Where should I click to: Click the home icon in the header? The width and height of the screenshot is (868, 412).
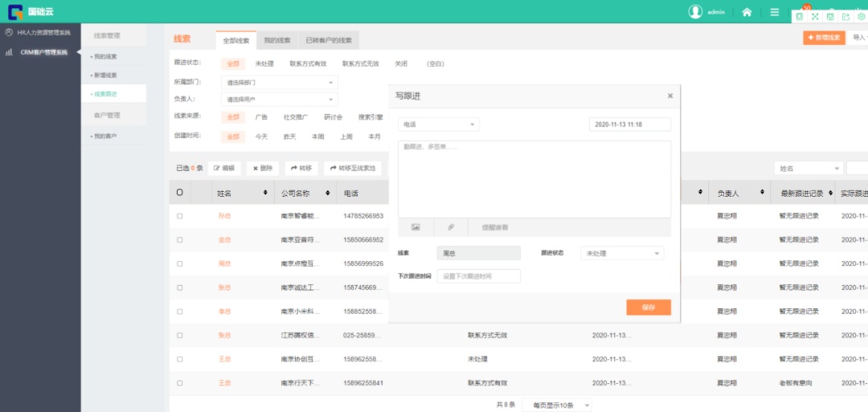(x=747, y=12)
